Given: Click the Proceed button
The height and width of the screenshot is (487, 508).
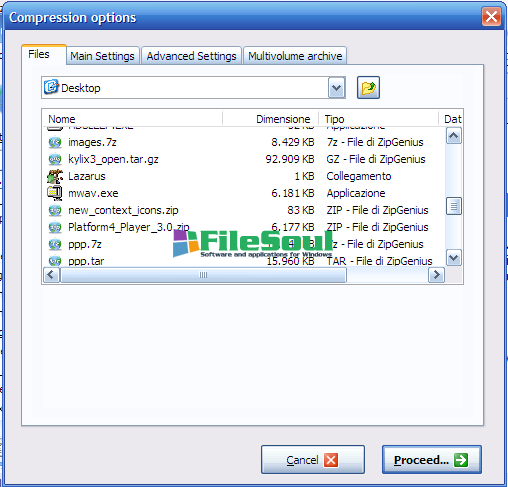Looking at the screenshot, I should coord(432,460).
